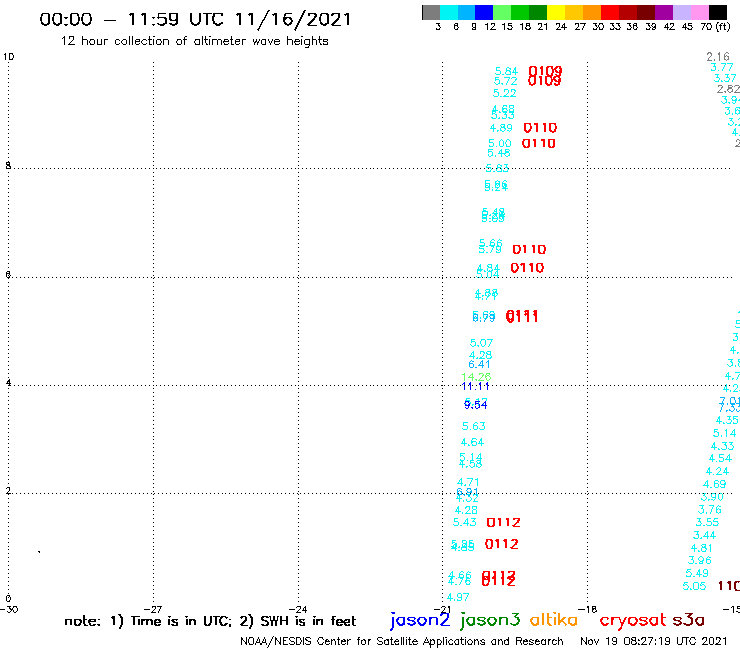Click the wave height value 6.41
740x650 pixels.
479,364
